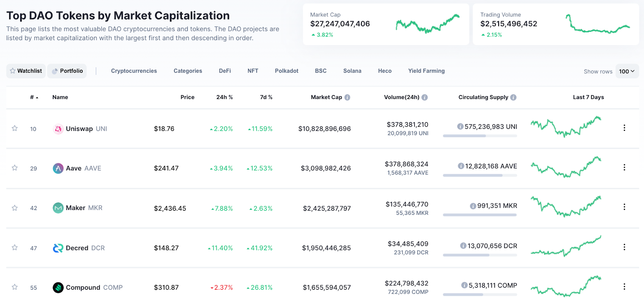Image resolution: width=644 pixels, height=305 pixels.
Task: Click the Decred logo icon
Action: [58, 248]
